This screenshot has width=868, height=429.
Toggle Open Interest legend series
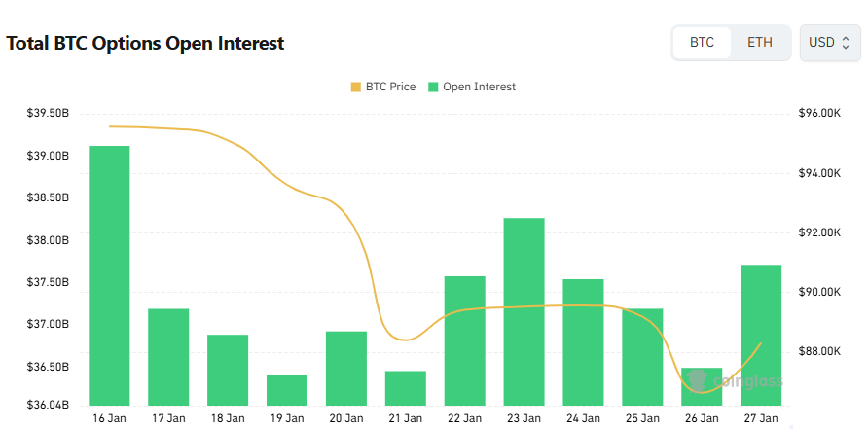[x=479, y=87]
